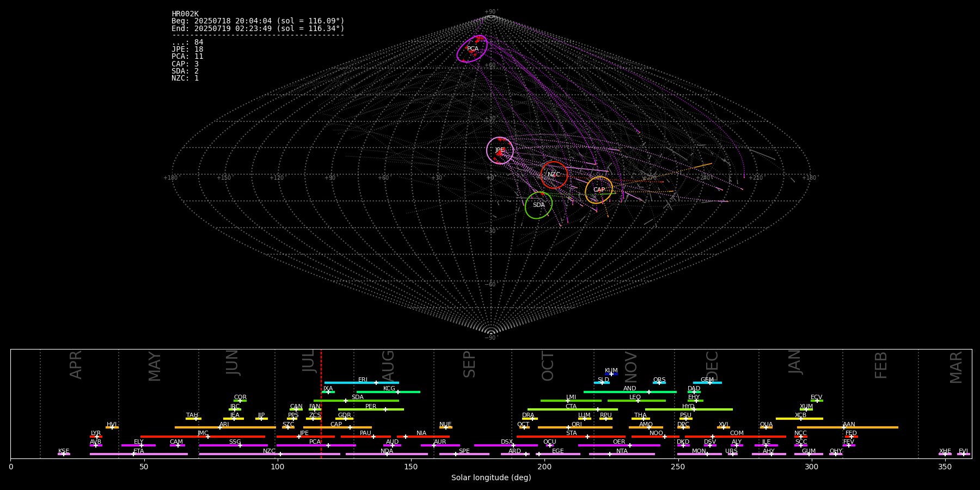Select the ERI shower bar in timeline
This screenshot has width=980, height=490.
tap(362, 383)
